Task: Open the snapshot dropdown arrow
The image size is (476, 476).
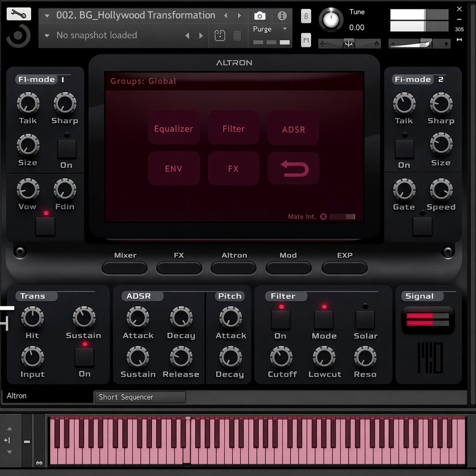Action: (x=47, y=36)
